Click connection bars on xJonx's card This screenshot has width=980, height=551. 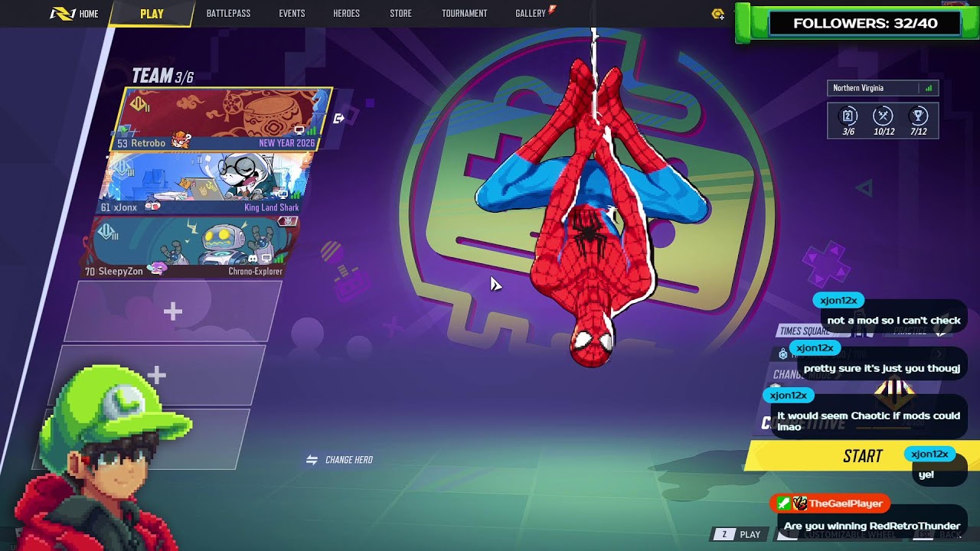pyautogui.click(x=296, y=194)
